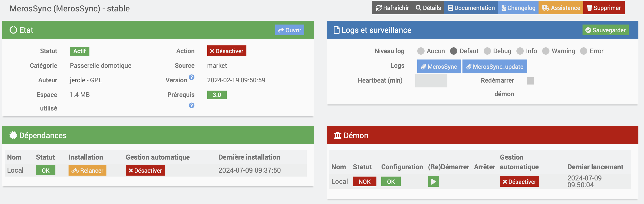The width and height of the screenshot is (644, 204).
Task: Click the author text jercle - GPL
Action: click(x=86, y=80)
